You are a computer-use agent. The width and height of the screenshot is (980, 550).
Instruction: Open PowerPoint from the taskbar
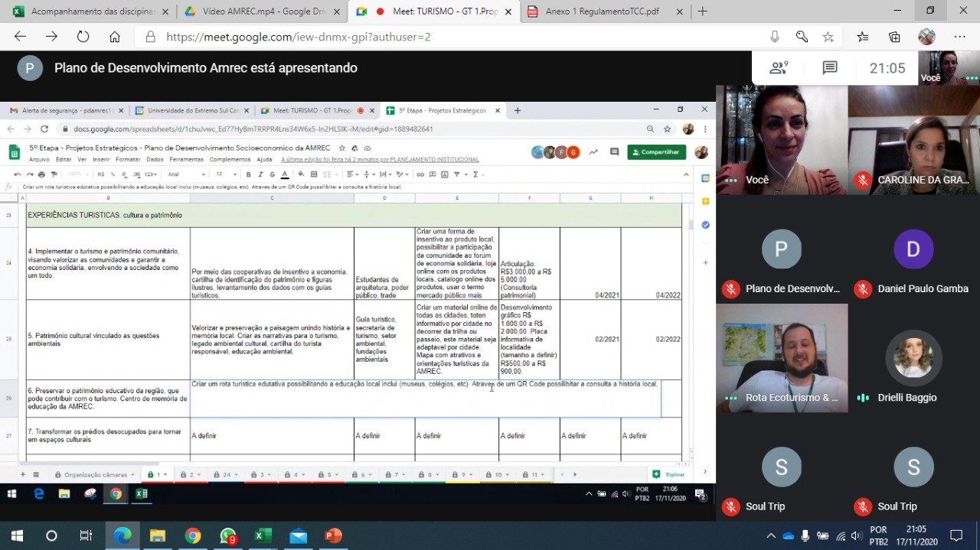[333, 535]
